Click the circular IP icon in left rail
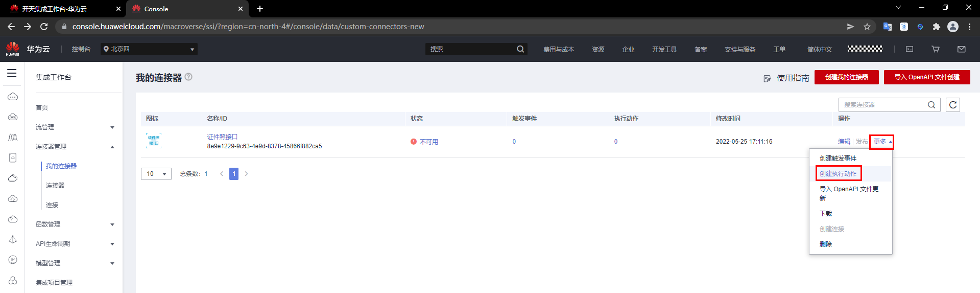 point(13,260)
